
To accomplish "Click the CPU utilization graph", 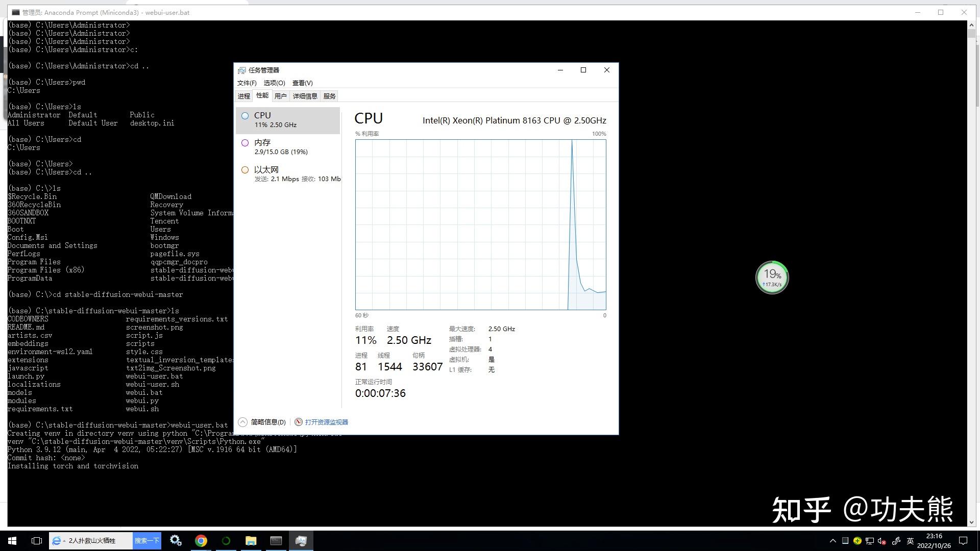I will (x=481, y=224).
